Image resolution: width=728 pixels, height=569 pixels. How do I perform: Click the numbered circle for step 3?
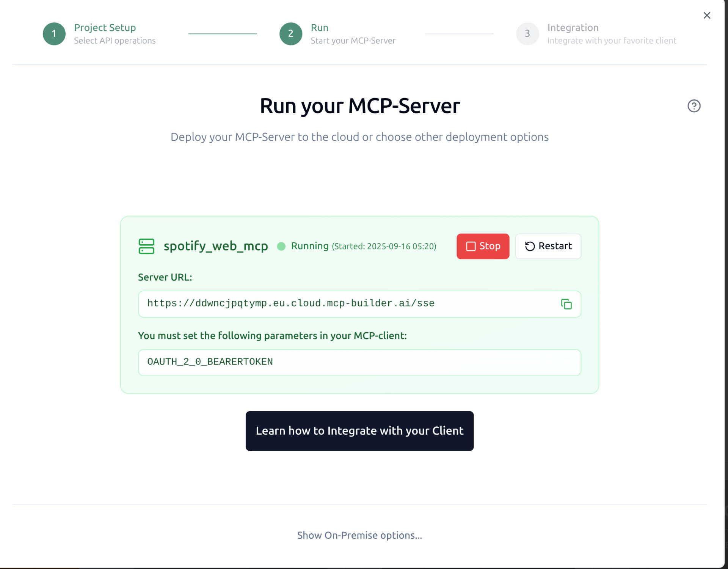pyautogui.click(x=527, y=34)
